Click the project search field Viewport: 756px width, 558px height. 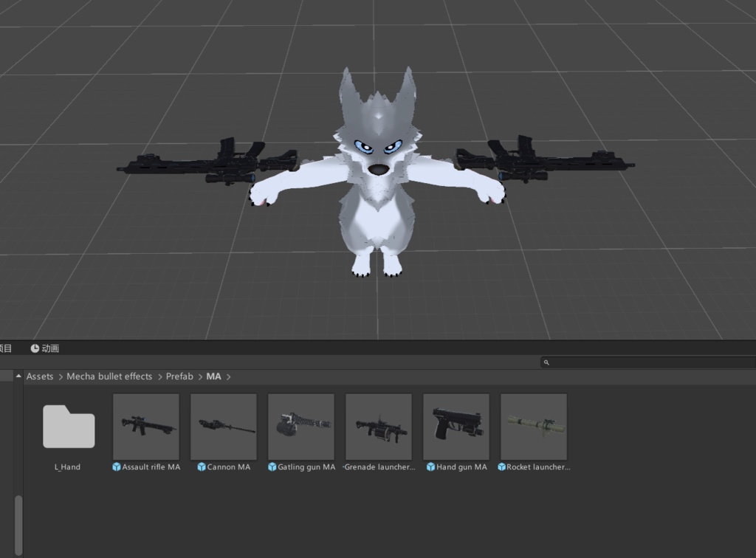(648, 362)
